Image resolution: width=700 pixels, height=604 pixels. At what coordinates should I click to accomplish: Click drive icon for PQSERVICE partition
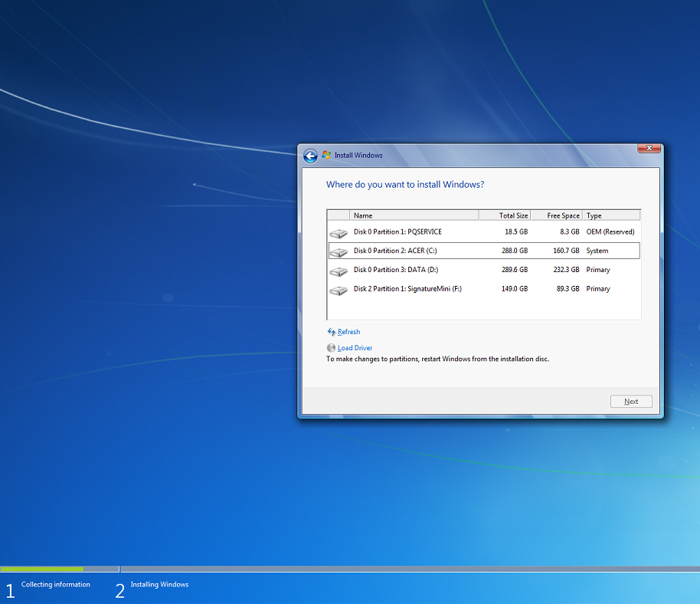click(x=339, y=233)
